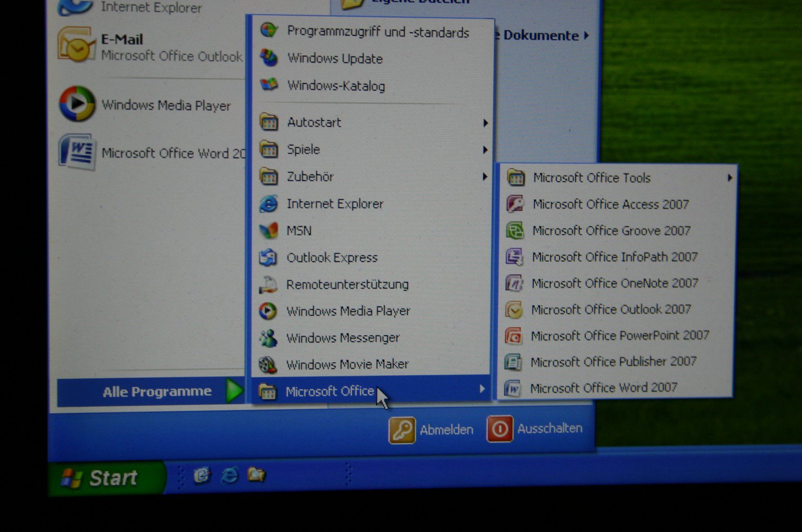Screen dimensions: 802x532
Task: Expand the Autostart submenu arrow
Action: pyautogui.click(x=485, y=123)
